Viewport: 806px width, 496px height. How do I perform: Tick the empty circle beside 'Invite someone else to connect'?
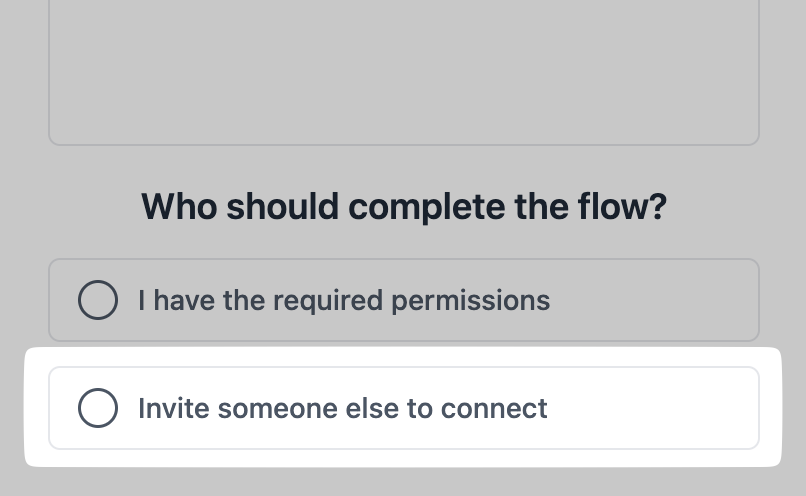coord(98,408)
